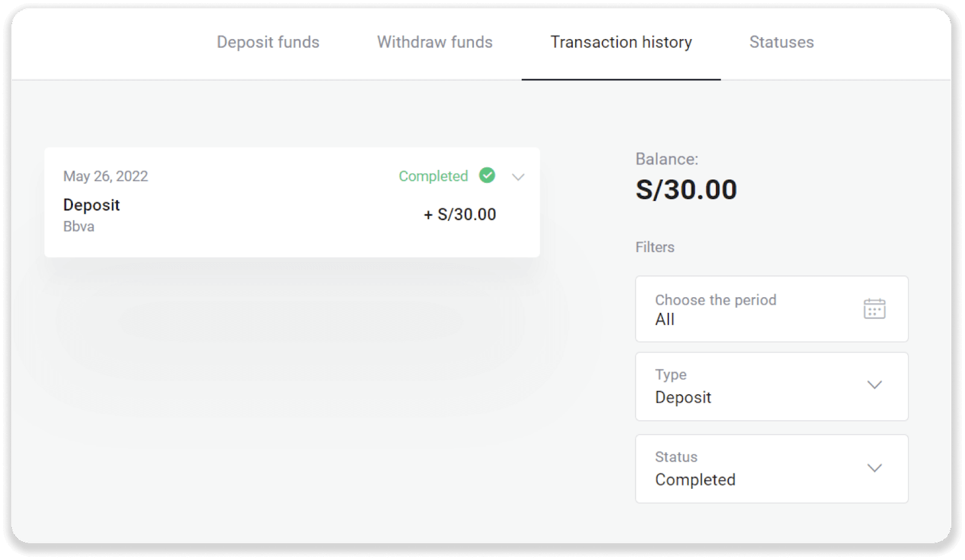Switch to Deposit funds tab

click(x=268, y=42)
